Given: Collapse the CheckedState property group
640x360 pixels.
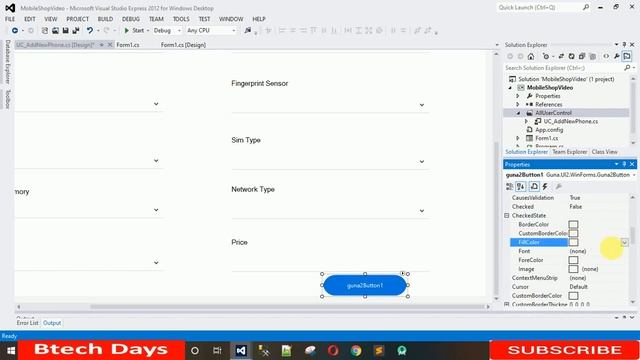Looking at the screenshot, I should pyautogui.click(x=507, y=216).
